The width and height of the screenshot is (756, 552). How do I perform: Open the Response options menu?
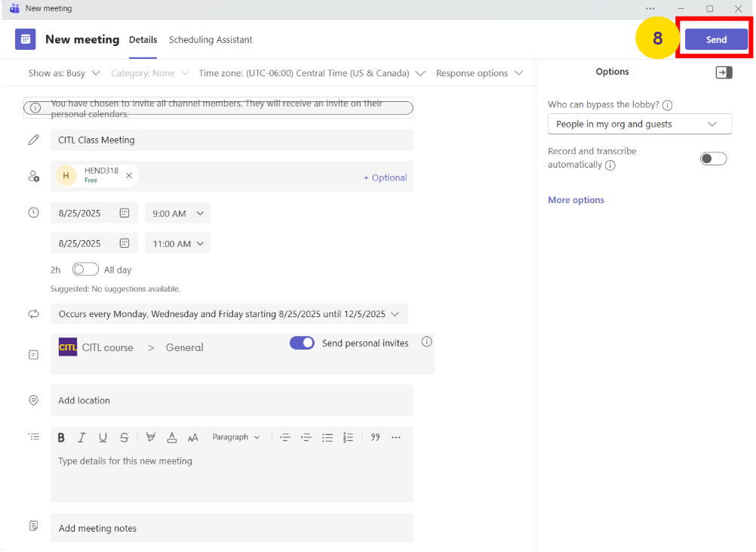click(x=480, y=73)
